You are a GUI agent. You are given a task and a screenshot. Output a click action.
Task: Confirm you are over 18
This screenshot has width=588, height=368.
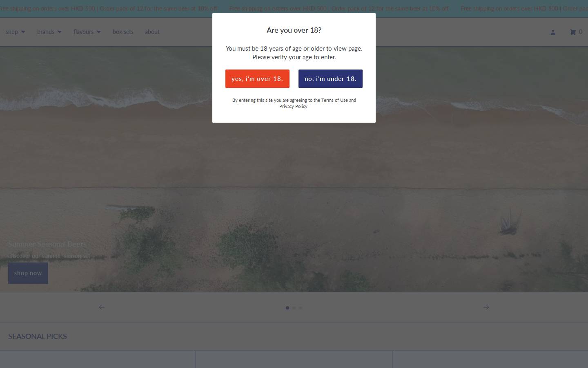click(x=257, y=79)
